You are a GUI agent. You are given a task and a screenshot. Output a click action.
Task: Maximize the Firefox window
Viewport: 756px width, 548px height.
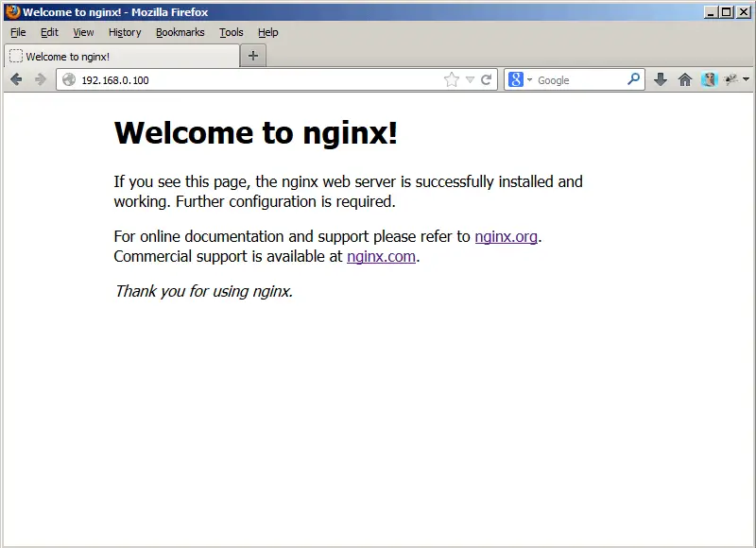[x=726, y=12]
